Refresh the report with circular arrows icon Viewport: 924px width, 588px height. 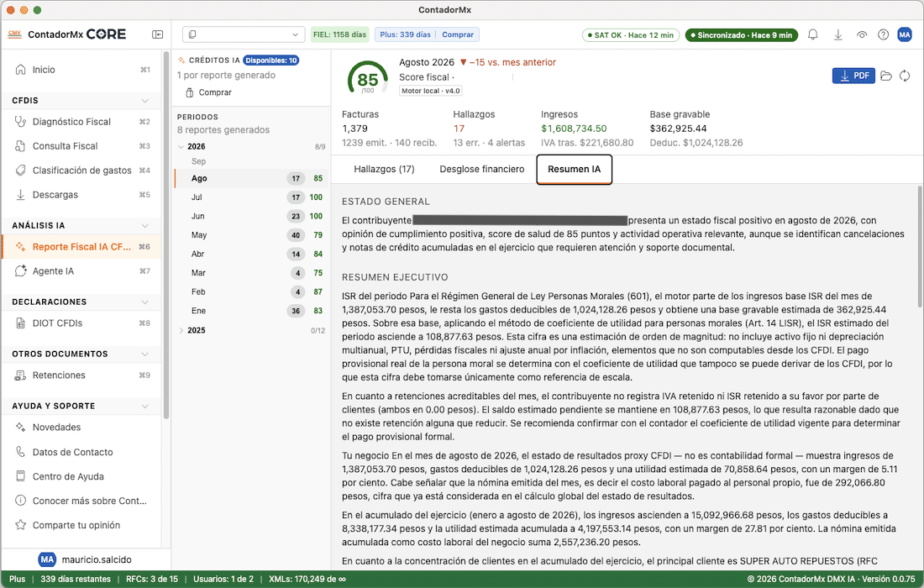[x=905, y=76]
